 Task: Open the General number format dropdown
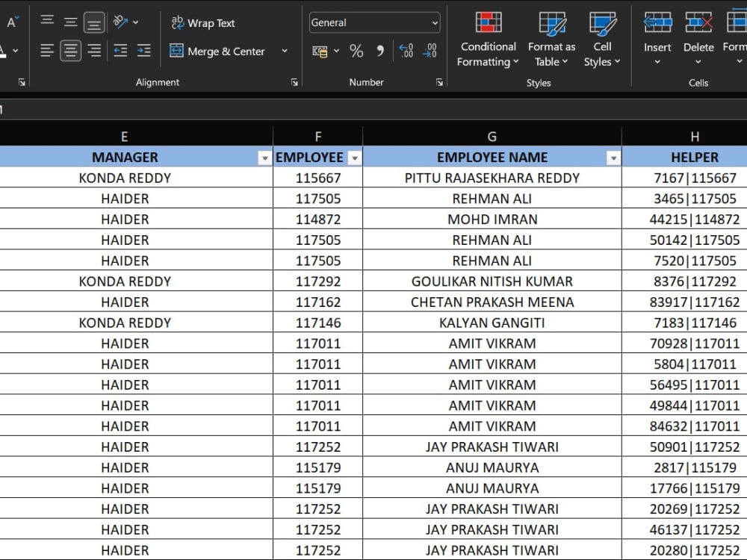(x=374, y=22)
